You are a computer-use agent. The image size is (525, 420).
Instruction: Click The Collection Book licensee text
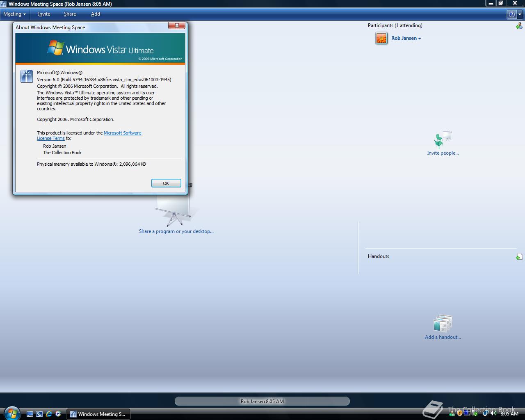click(62, 153)
